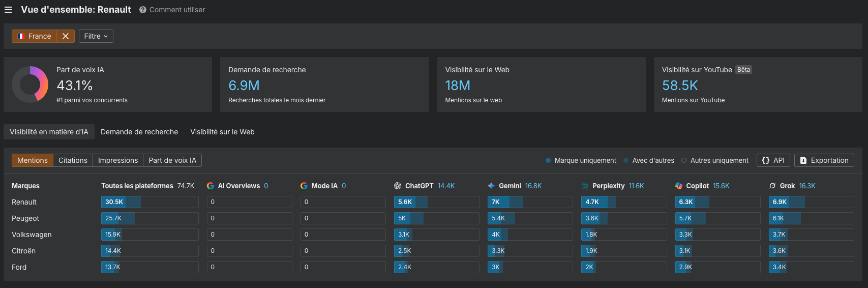The height and width of the screenshot is (288, 868).
Task: Click the Google Mode IA icon
Action: click(x=304, y=186)
